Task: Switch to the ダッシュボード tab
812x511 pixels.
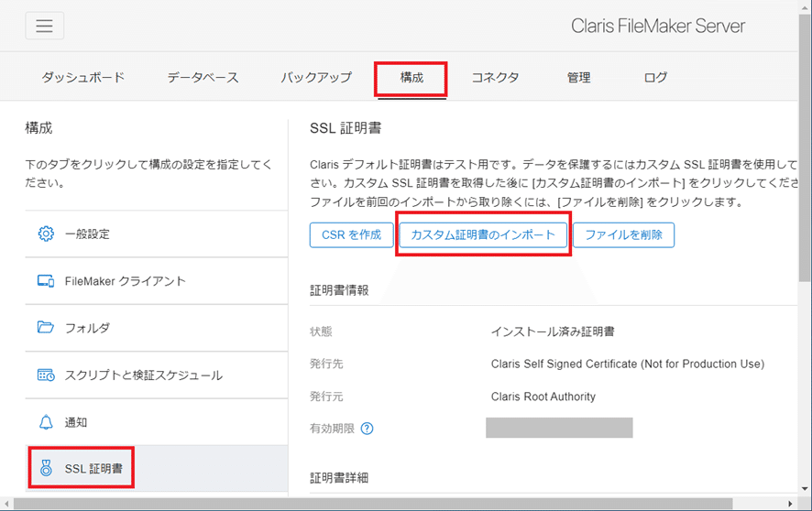Action: [83, 78]
